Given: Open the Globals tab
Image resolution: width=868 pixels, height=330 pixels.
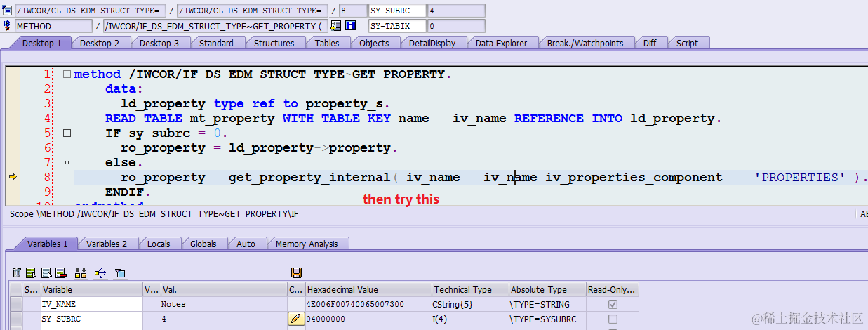Looking at the screenshot, I should coord(203,244).
